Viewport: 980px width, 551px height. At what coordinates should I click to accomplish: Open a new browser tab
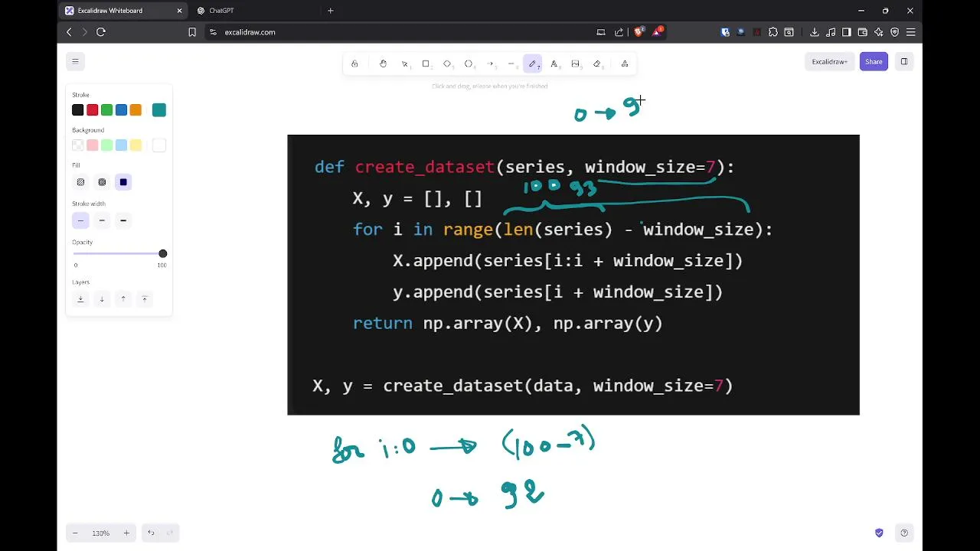click(x=331, y=11)
